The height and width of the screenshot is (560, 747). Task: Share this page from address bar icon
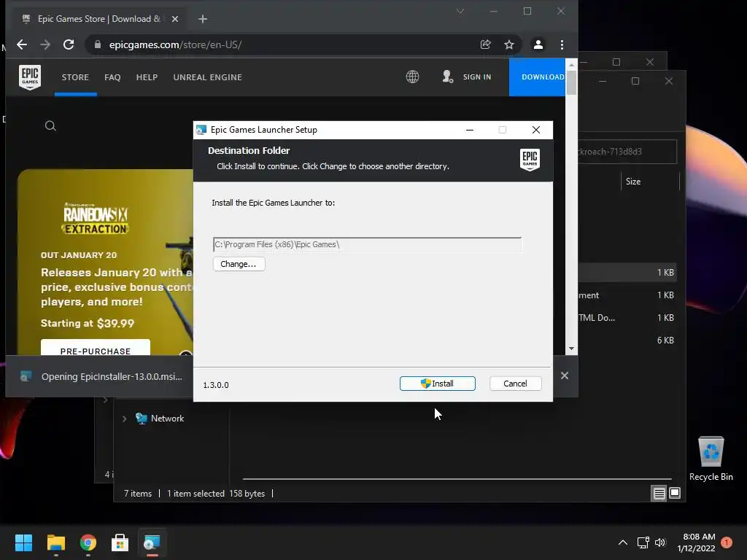485,44
